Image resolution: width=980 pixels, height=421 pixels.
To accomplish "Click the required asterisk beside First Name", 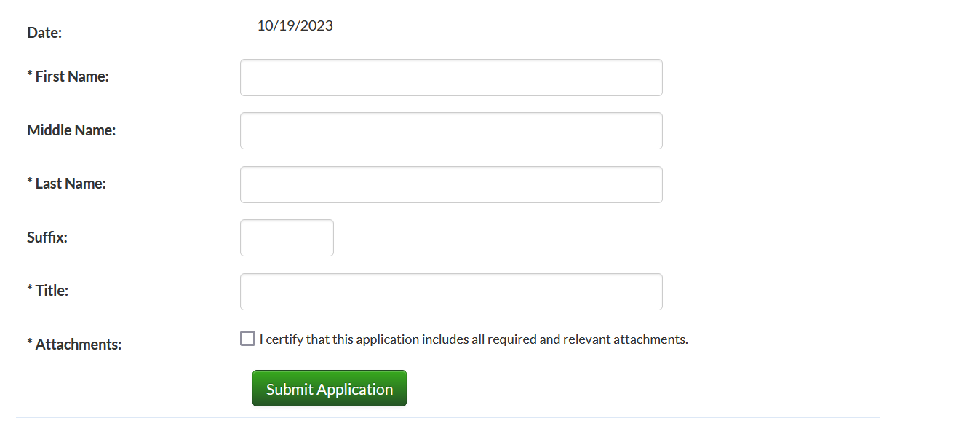I will coord(30,76).
